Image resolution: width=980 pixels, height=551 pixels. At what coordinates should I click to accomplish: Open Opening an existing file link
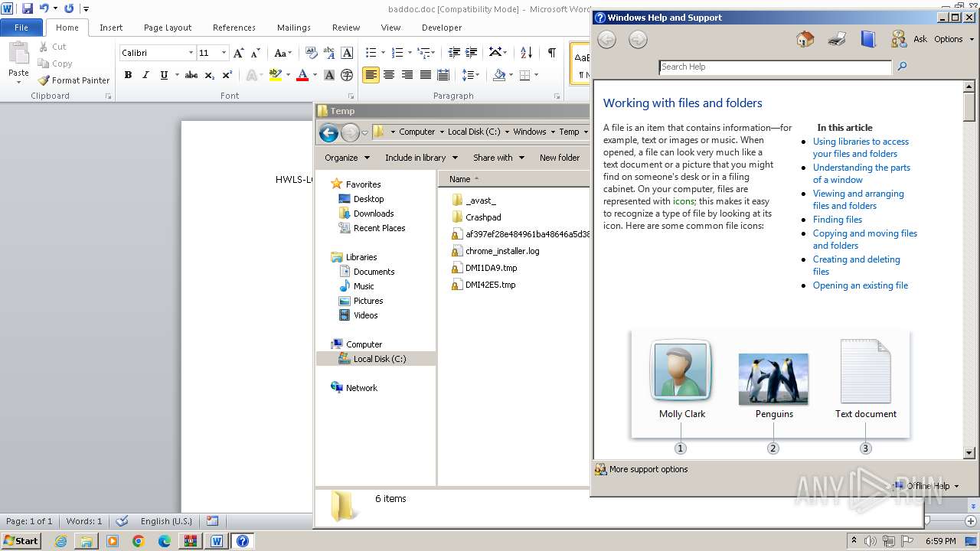861,285
